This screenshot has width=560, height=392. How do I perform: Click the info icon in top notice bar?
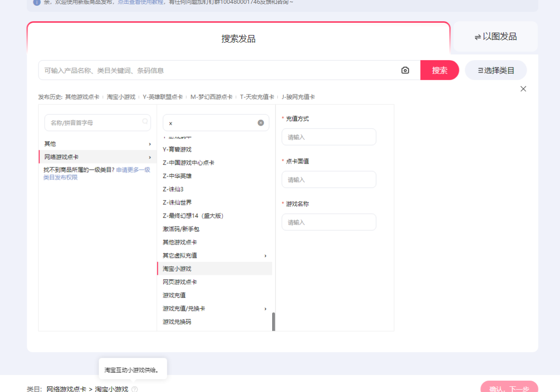click(37, 2)
